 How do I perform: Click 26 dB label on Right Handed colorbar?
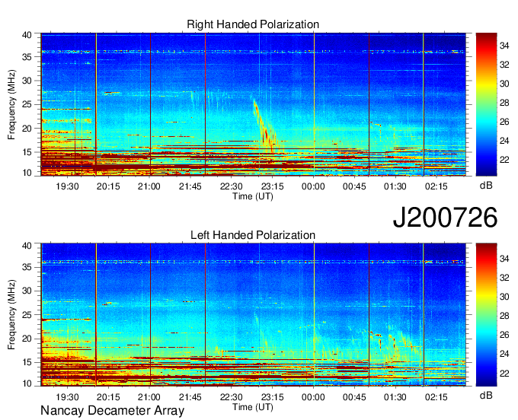pyautogui.click(x=504, y=122)
